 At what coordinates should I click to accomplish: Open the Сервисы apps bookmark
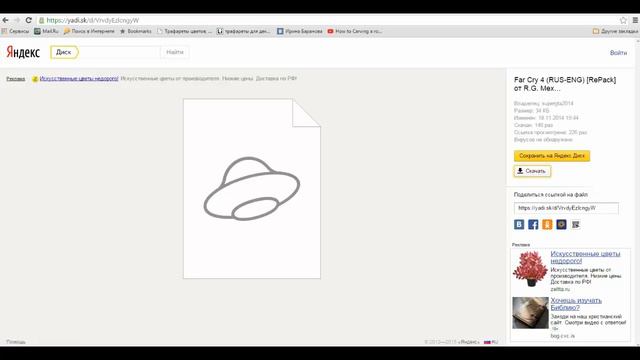(x=15, y=31)
